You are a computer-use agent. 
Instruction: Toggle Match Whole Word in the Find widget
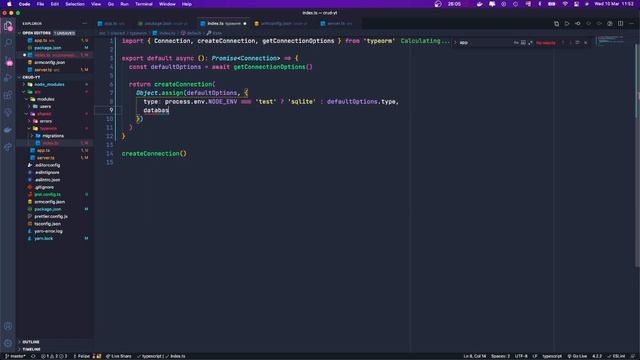pyautogui.click(x=523, y=42)
